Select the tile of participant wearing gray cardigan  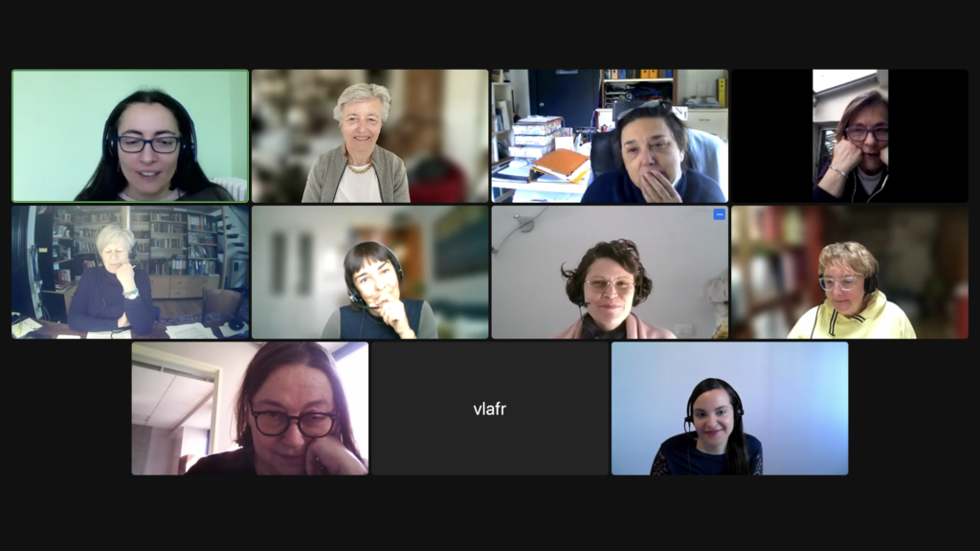tap(370, 136)
